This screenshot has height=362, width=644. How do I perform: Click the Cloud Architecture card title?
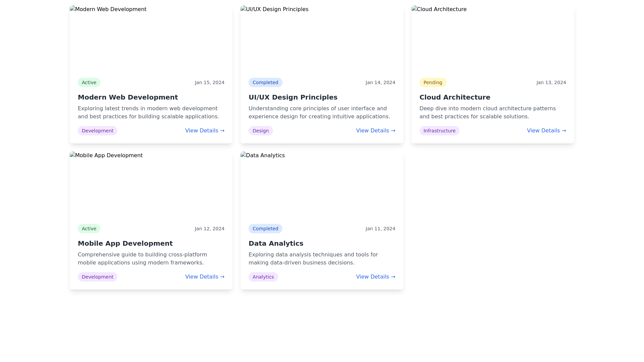coord(454,97)
